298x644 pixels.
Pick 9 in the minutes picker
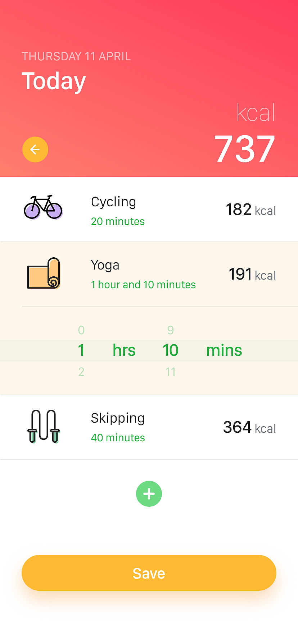click(171, 330)
